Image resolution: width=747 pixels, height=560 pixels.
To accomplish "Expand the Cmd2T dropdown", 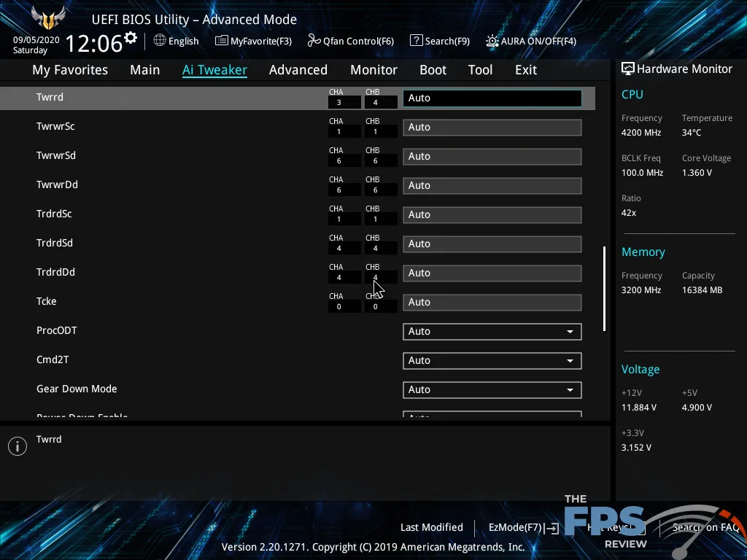I will (x=492, y=360).
